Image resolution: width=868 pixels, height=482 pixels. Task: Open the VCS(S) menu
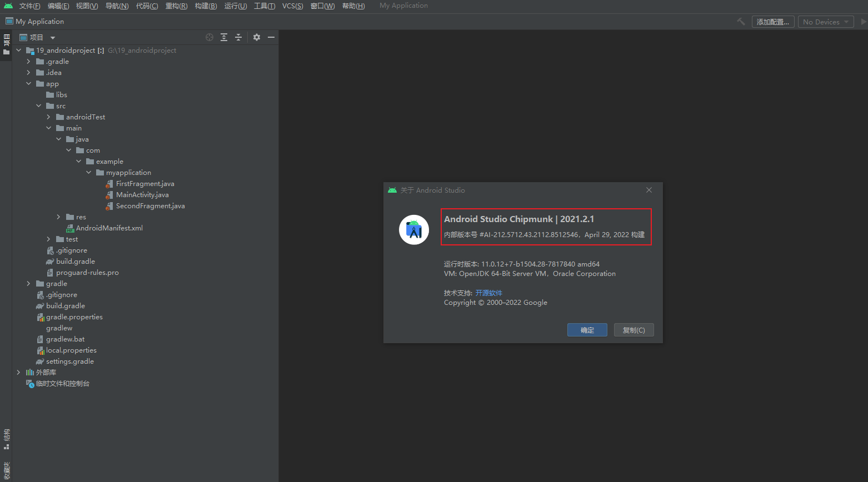pos(293,6)
